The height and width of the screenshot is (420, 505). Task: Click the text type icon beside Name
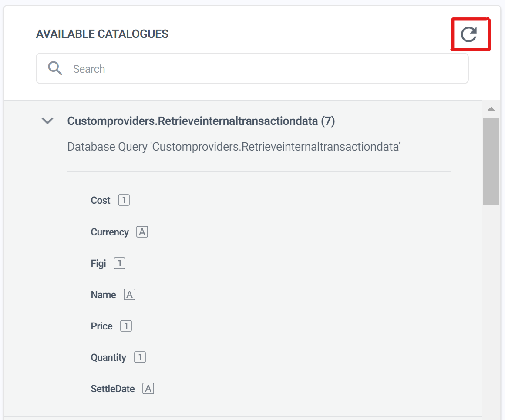click(129, 295)
